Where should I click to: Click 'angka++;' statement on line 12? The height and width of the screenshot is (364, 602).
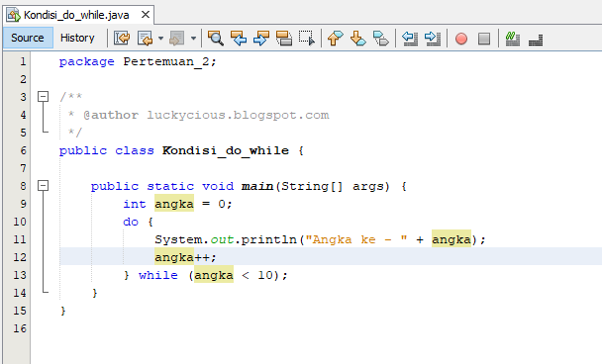186,257
